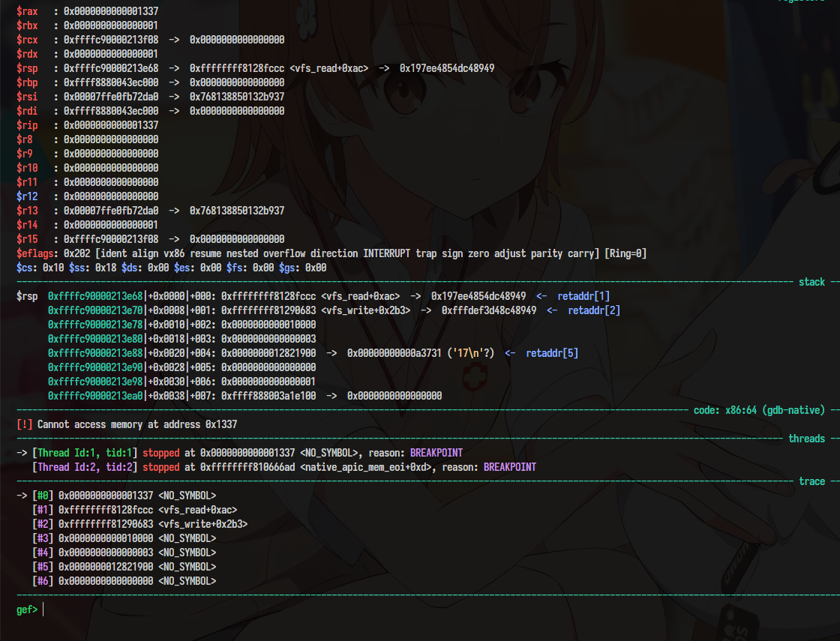The width and height of the screenshot is (840, 641).
Task: Click the $r14 register label
Action: [x=27, y=225]
